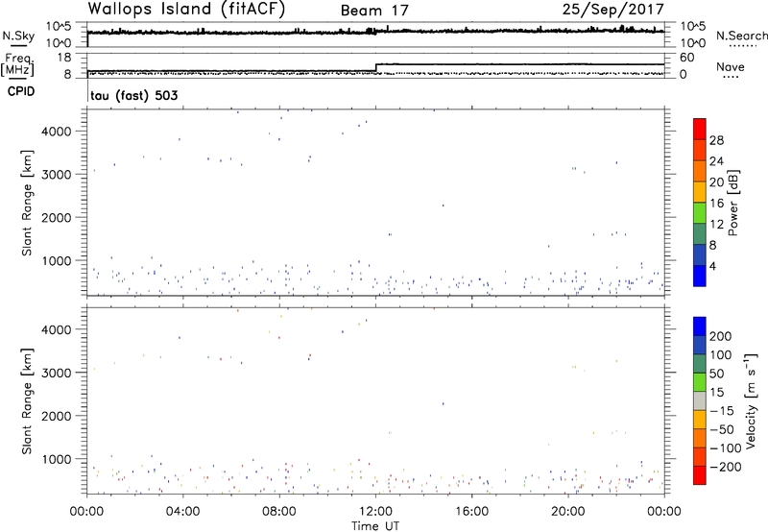Click the green 12–16 dB segment of the power colorbar

click(x=700, y=213)
